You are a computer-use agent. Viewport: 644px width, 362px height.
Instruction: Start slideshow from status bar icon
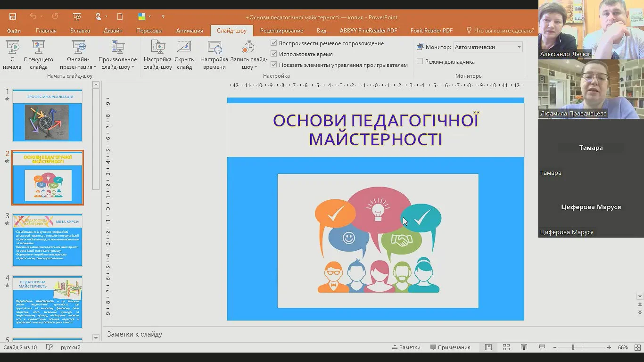click(542, 347)
